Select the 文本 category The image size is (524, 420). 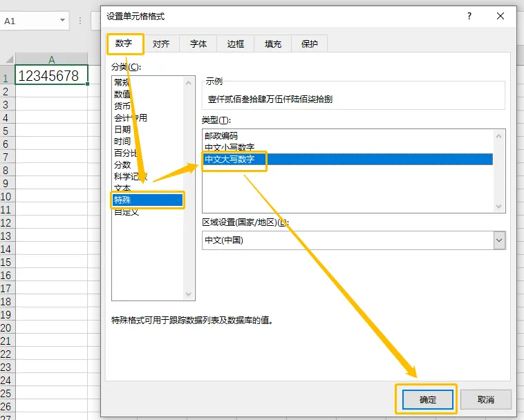pos(148,188)
